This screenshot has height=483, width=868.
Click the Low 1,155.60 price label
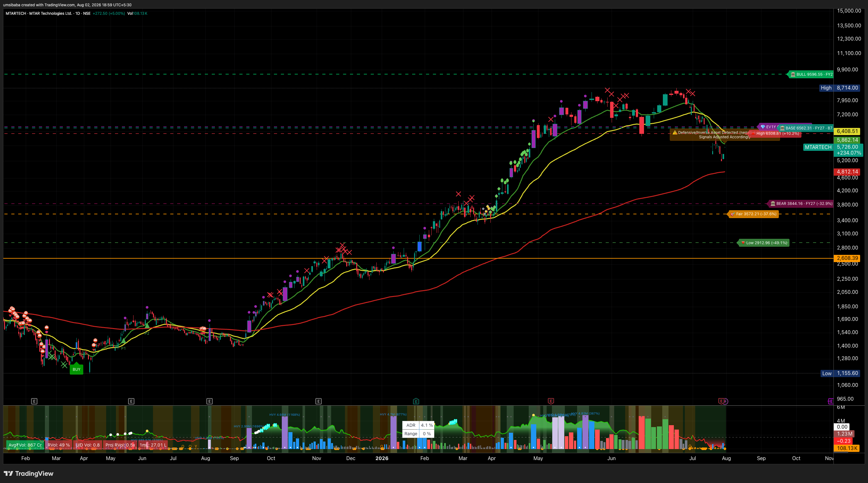tap(840, 373)
